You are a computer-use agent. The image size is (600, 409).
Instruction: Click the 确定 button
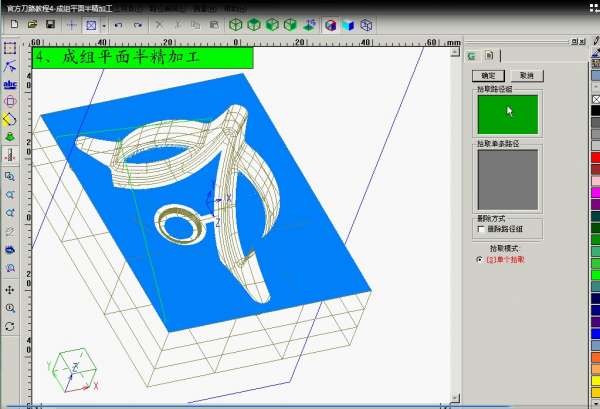click(488, 75)
